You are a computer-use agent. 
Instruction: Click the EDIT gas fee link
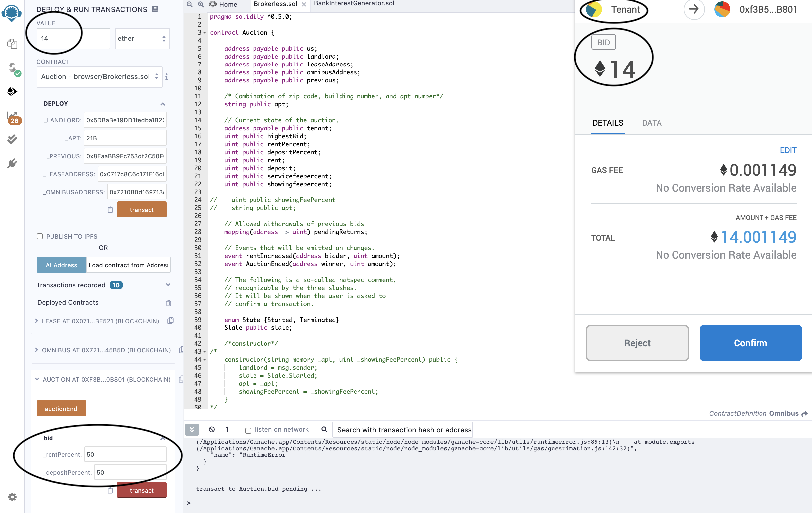[x=788, y=150]
